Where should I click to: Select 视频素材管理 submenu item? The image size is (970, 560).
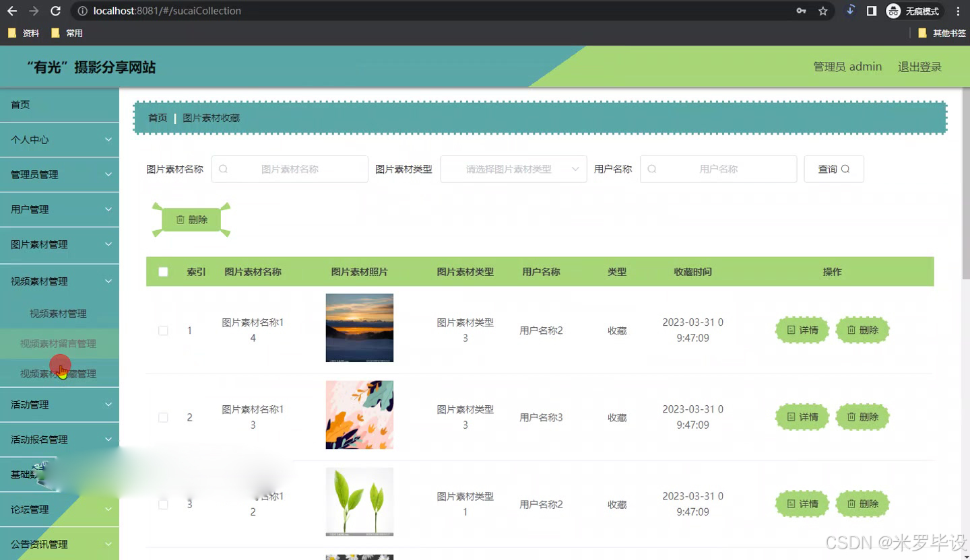pos(59,313)
